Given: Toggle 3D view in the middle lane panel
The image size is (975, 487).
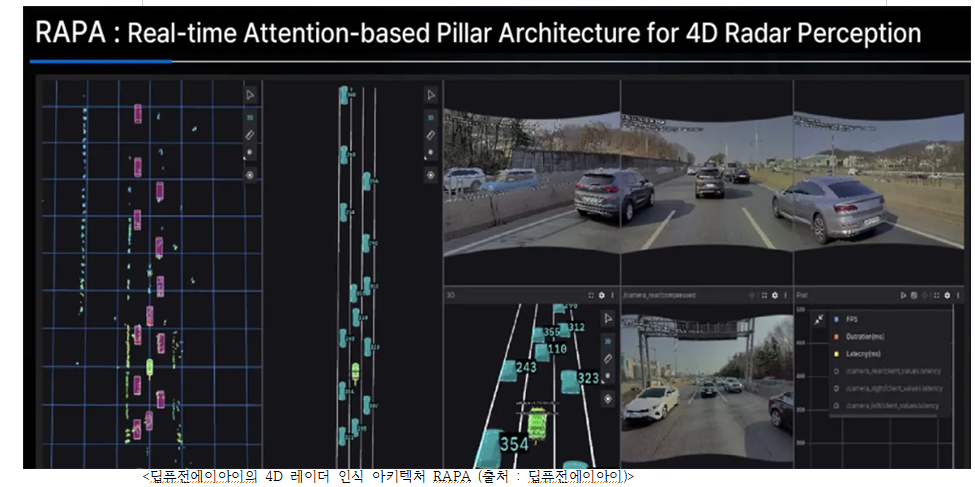Looking at the screenshot, I should coord(431,115).
